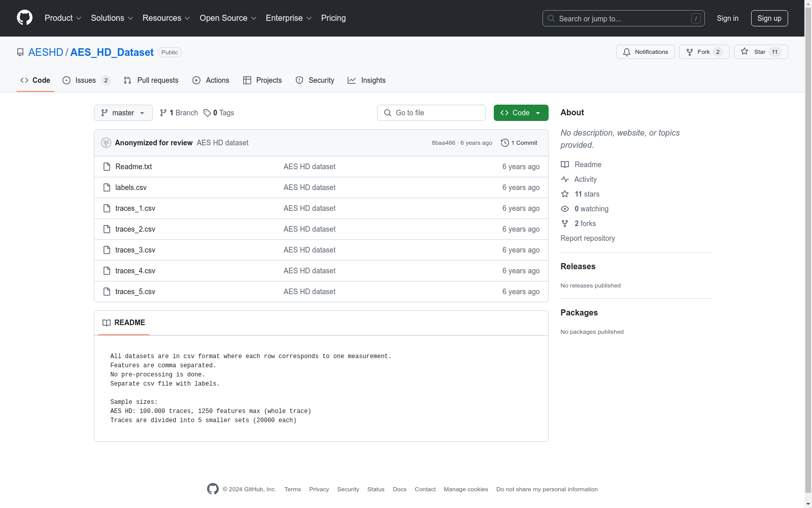Open the Issues tab
812x508 pixels.
coord(86,80)
